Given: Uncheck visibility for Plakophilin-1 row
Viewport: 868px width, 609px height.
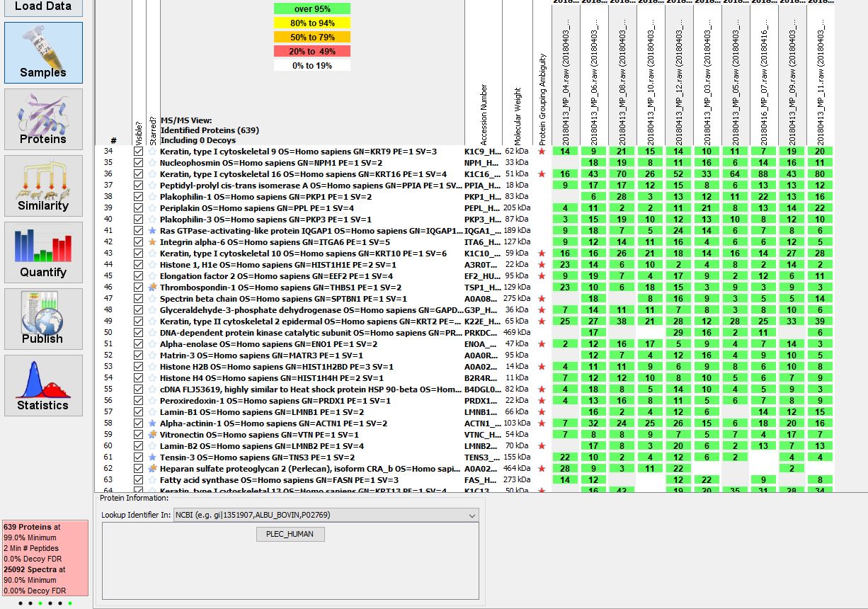Looking at the screenshot, I should pos(139,197).
